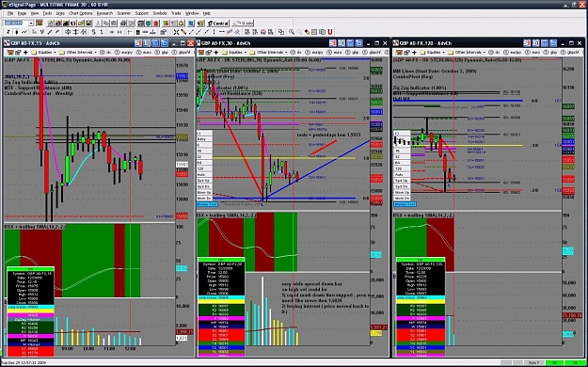Click Money Tool button in 120-minute chart

click(405, 204)
